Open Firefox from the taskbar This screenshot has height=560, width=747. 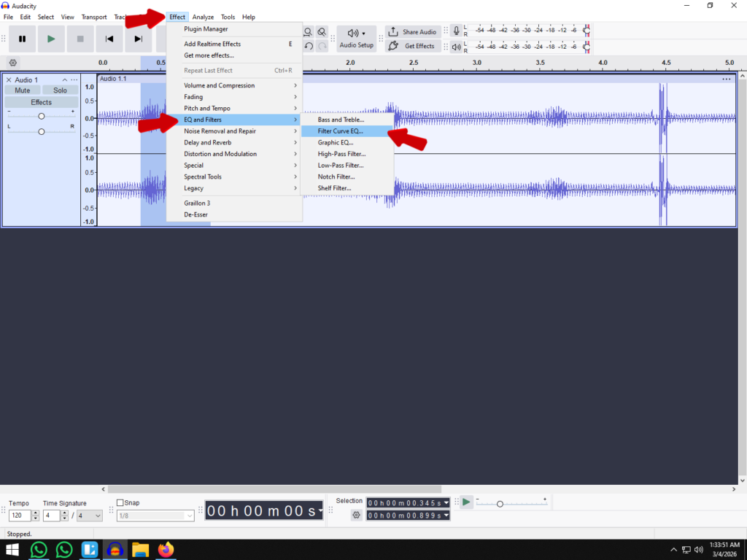coord(166,549)
